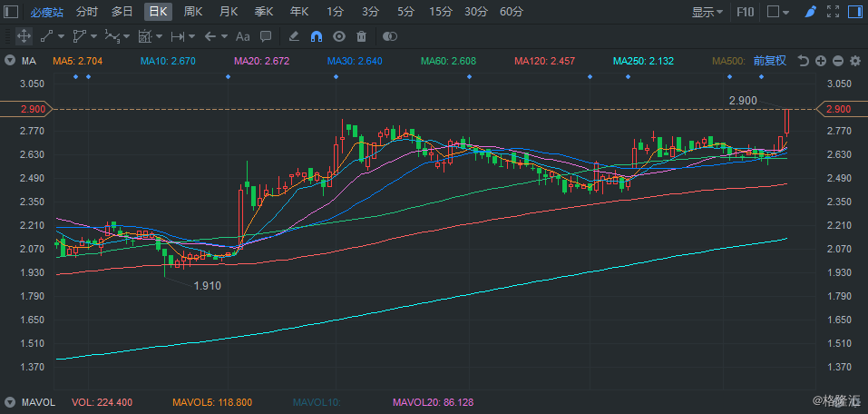
Task: Open the 显示 display dropdown
Action: pos(707,12)
